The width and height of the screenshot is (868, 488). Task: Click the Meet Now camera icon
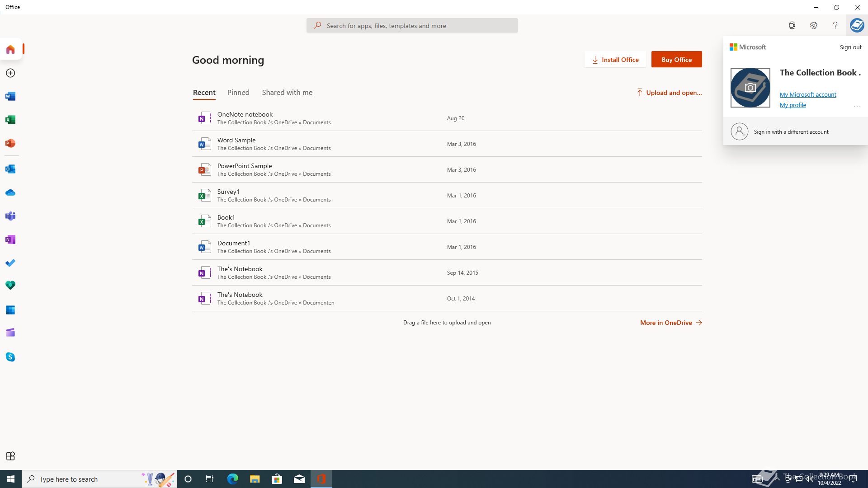click(792, 25)
